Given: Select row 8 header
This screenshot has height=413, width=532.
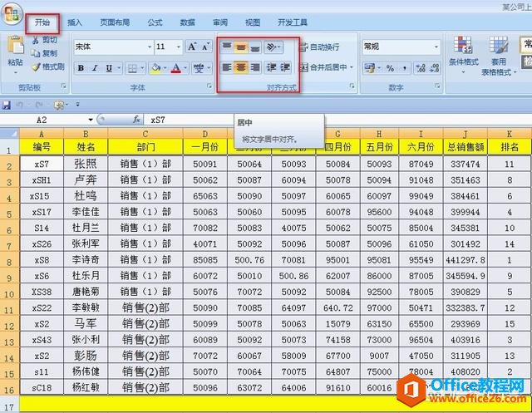Looking at the screenshot, I should [x=9, y=260].
